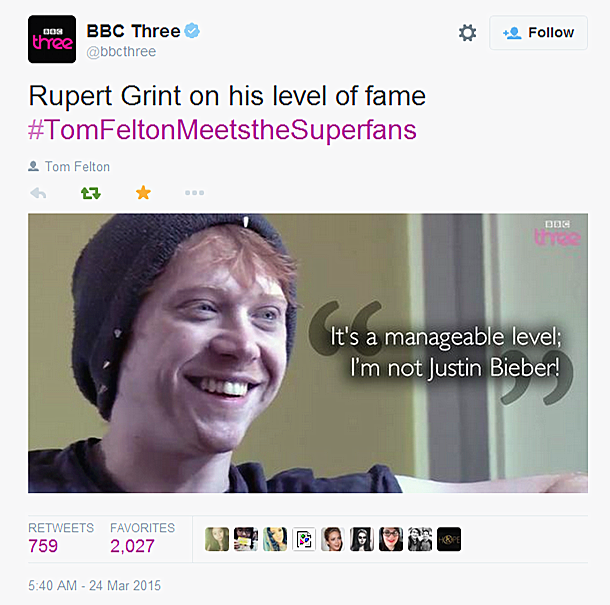Screen dimensions: 610x605
Task: Open tagged user Tom Felton
Action: 77,167
